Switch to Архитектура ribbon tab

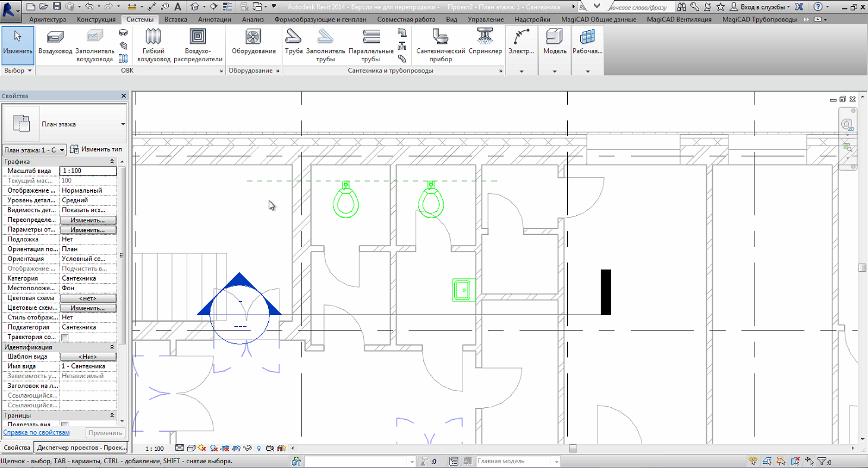point(48,19)
